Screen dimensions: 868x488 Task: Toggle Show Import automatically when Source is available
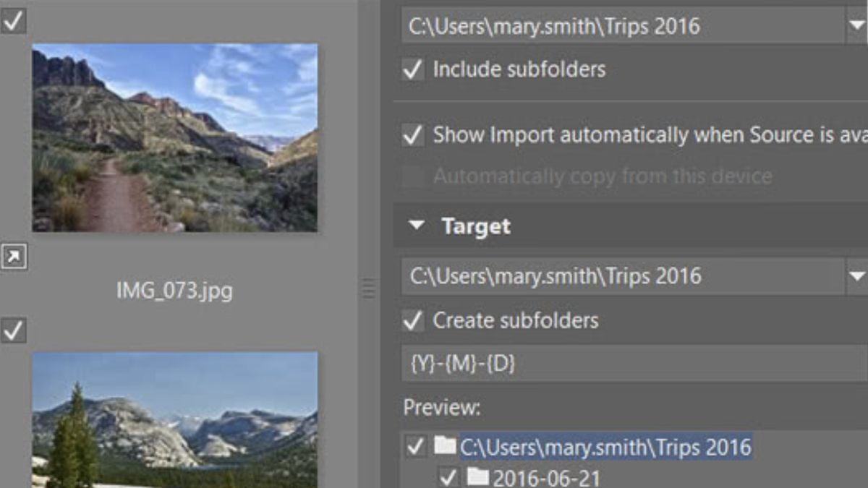[413, 135]
